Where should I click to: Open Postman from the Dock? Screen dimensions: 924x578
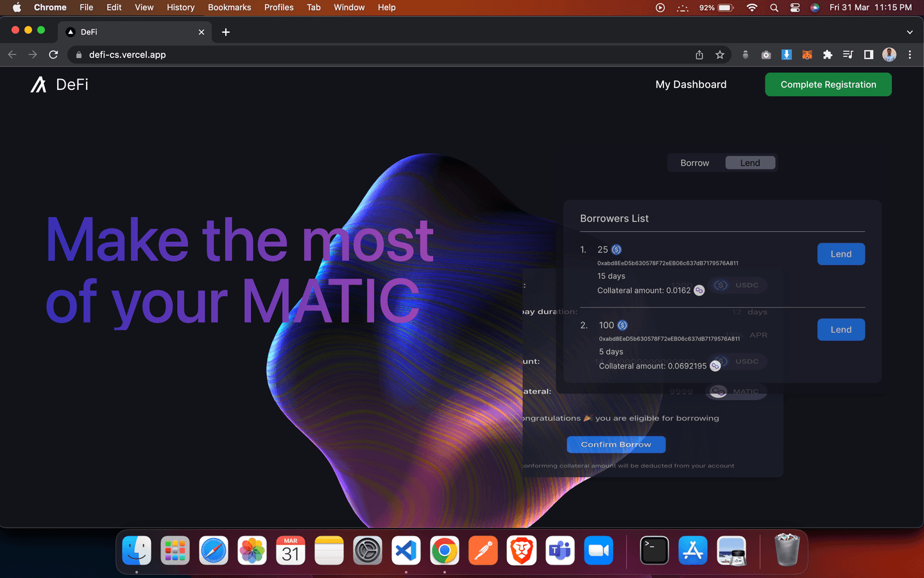coord(483,551)
